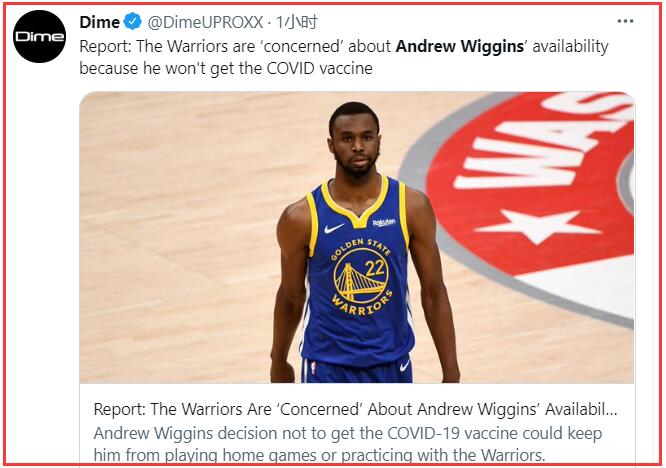Open the @DimeUPROXX handle link
The image size is (666, 468).
(x=205, y=22)
